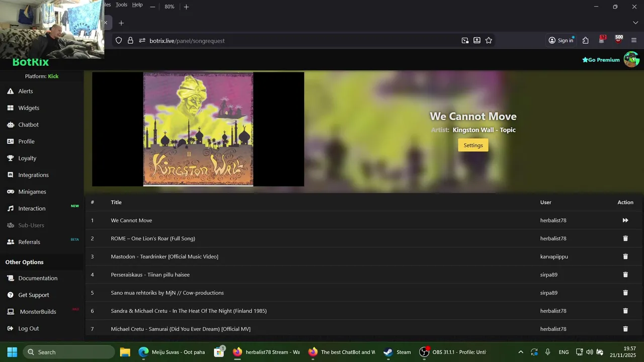Delete ROME – One Lion's Roar from queue
The width and height of the screenshot is (644, 362).
click(x=625, y=238)
